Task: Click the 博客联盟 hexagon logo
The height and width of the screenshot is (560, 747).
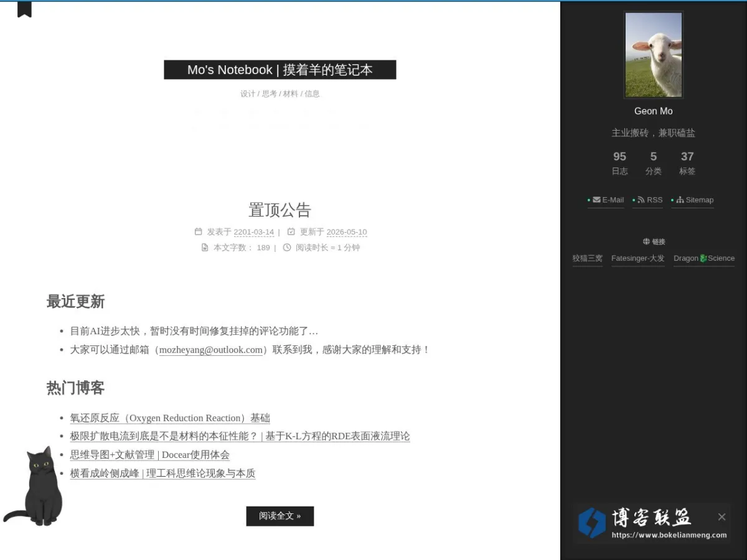Action: pos(591,523)
